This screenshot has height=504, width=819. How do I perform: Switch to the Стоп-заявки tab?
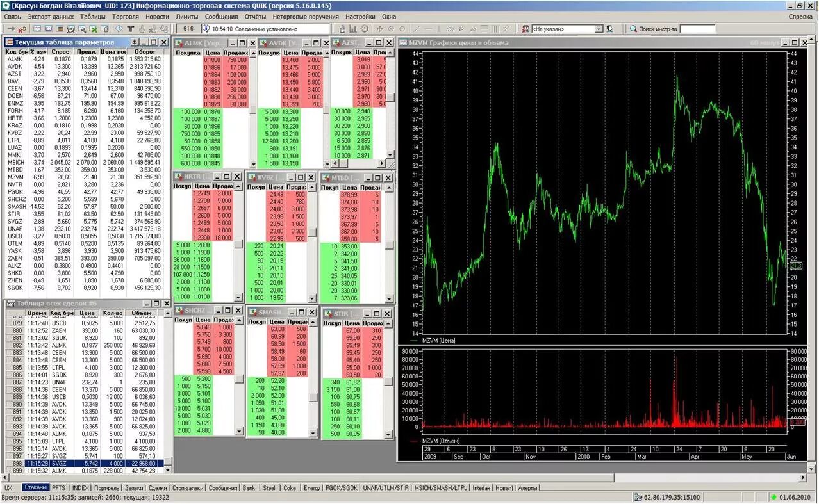pyautogui.click(x=187, y=488)
